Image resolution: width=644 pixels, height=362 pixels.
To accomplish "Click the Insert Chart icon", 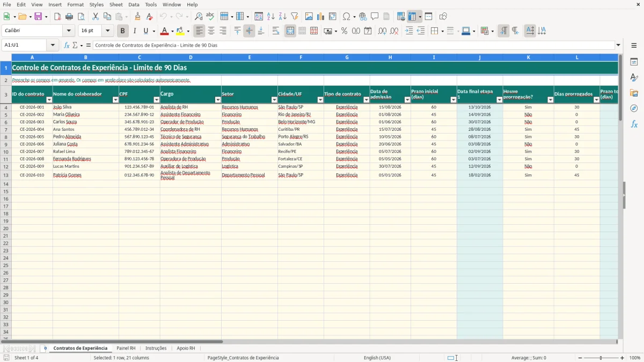I will coord(321,17).
